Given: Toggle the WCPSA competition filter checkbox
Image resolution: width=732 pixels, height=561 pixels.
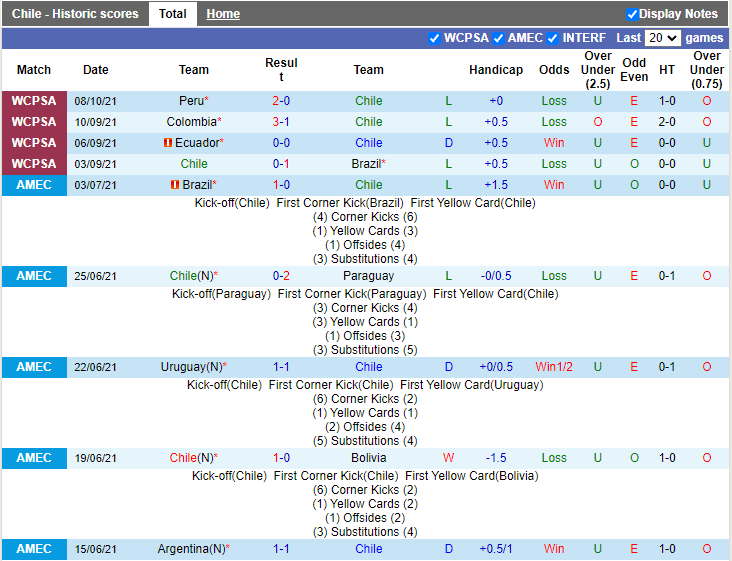Looking at the screenshot, I should pos(434,38).
